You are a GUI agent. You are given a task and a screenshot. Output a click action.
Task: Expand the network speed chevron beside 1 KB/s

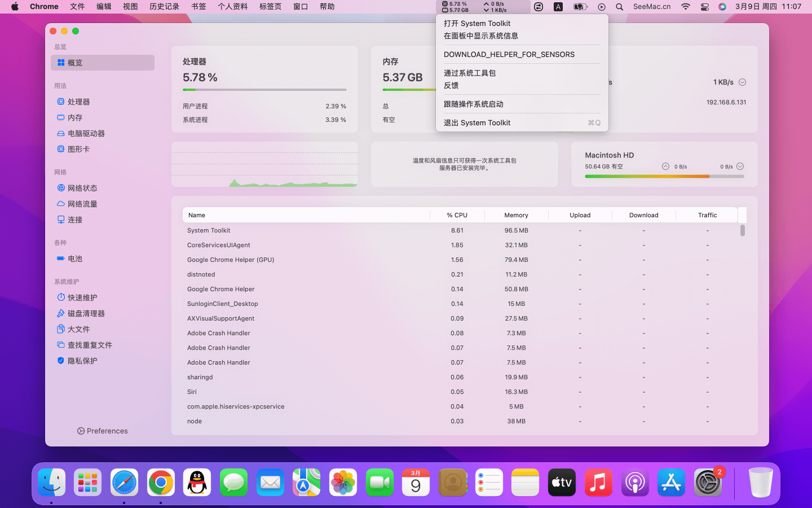[x=742, y=82]
